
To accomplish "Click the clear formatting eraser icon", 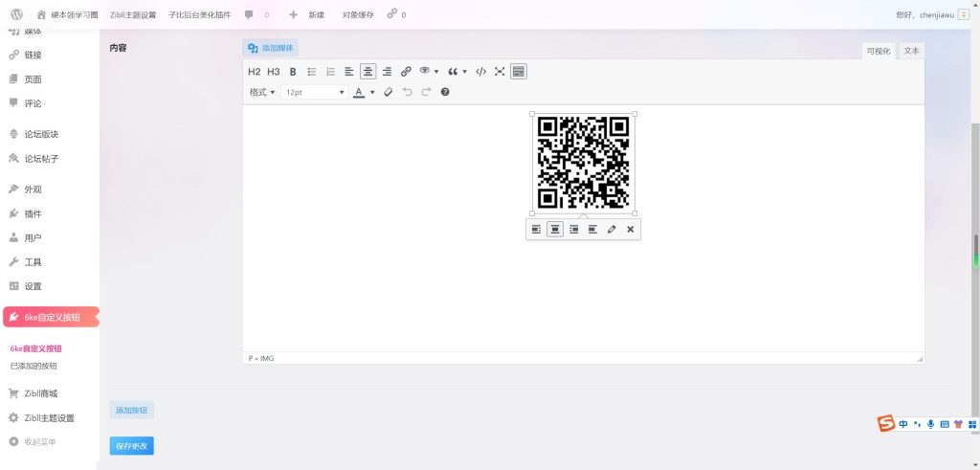I will (388, 93).
